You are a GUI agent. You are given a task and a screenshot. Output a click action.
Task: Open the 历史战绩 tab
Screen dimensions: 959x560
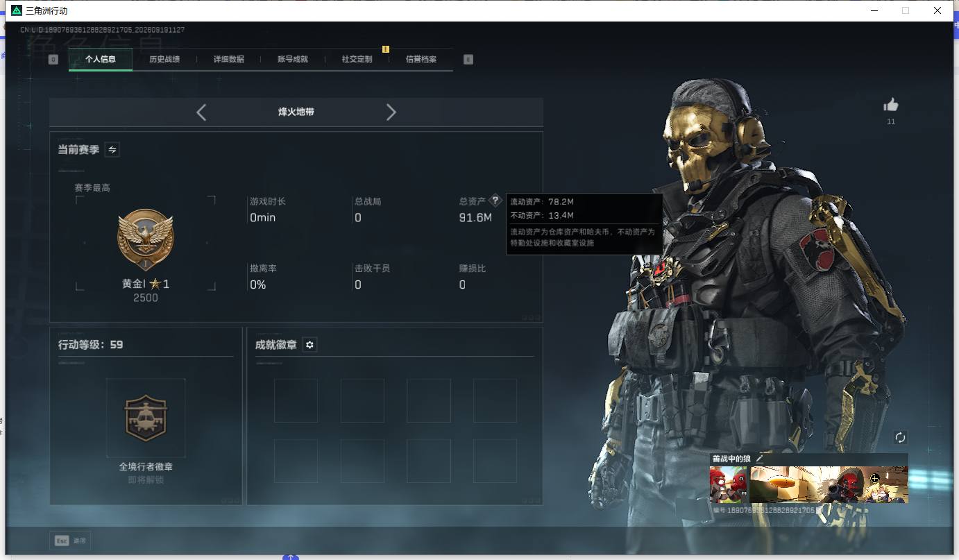tap(164, 60)
